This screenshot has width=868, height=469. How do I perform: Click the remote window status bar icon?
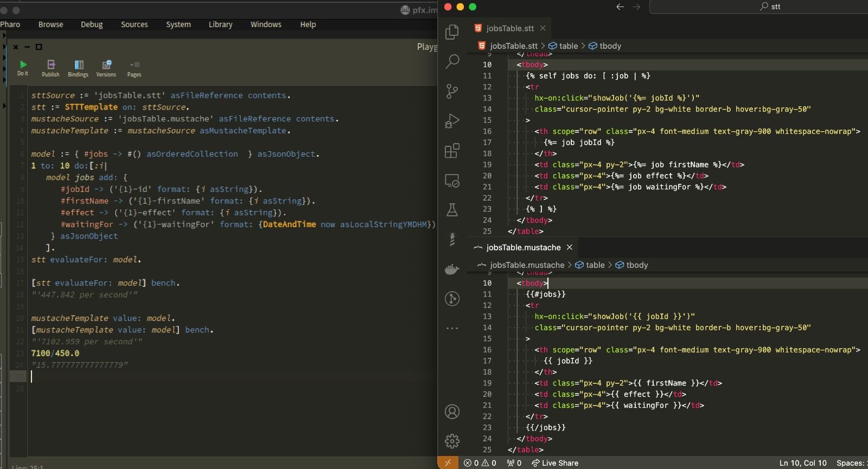click(x=448, y=462)
